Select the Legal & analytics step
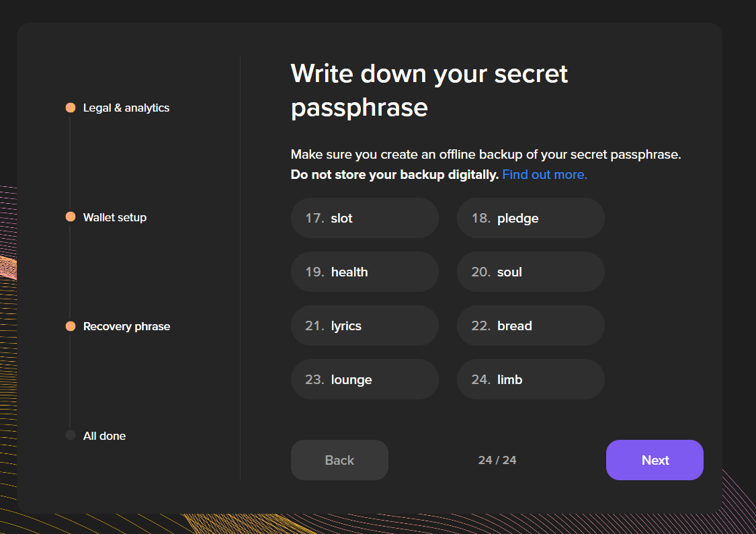Viewport: 756px width, 534px height. [x=126, y=107]
